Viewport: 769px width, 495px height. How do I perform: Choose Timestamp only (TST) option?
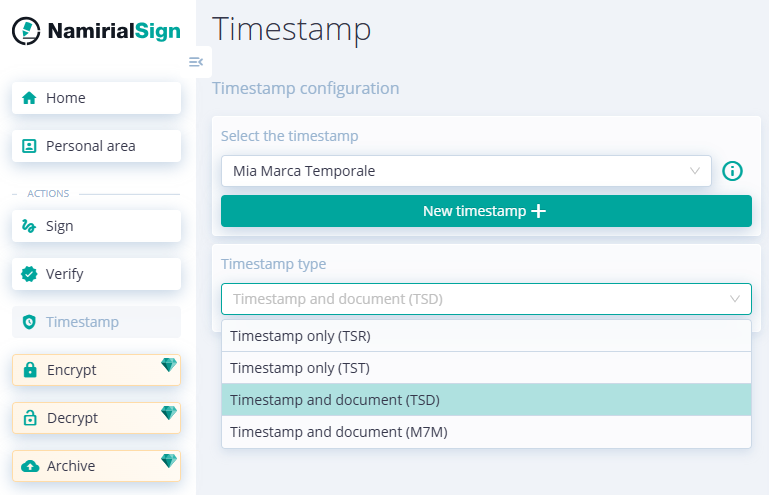(x=486, y=368)
